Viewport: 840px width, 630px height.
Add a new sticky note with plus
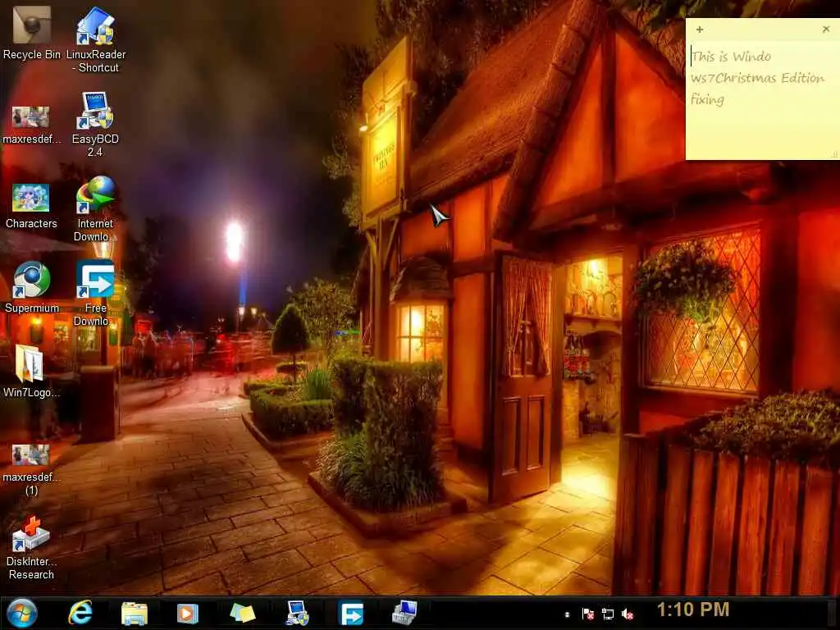700,30
